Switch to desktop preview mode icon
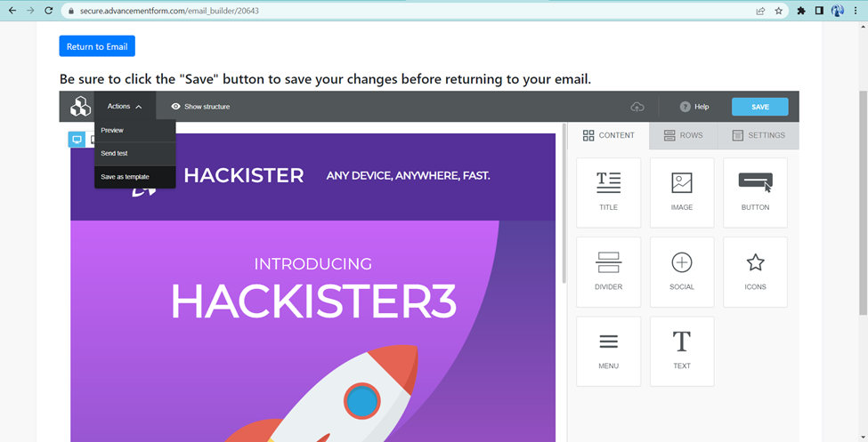 pyautogui.click(x=77, y=140)
